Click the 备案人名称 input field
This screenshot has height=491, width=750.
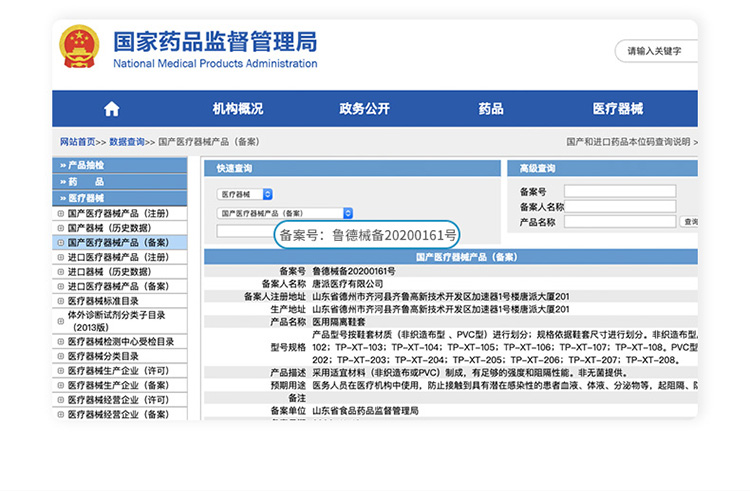(620, 207)
